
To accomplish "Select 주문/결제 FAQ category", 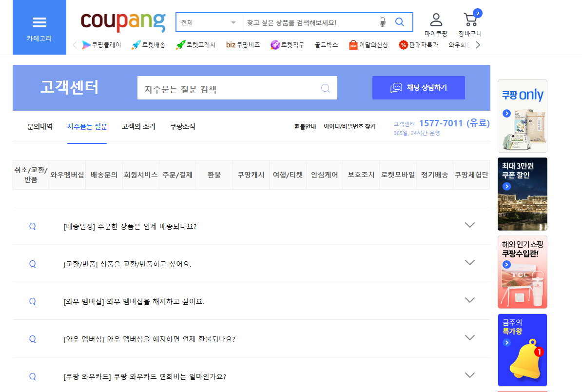I will pos(177,175).
